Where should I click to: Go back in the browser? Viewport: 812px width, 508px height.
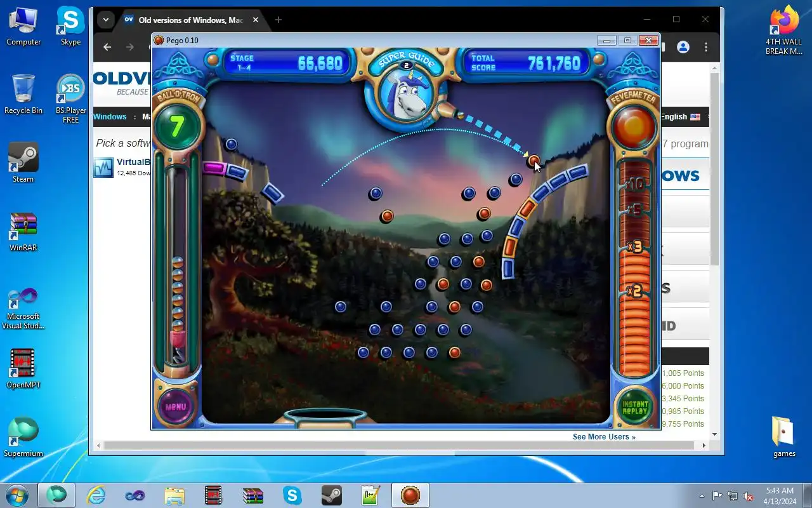click(x=107, y=47)
